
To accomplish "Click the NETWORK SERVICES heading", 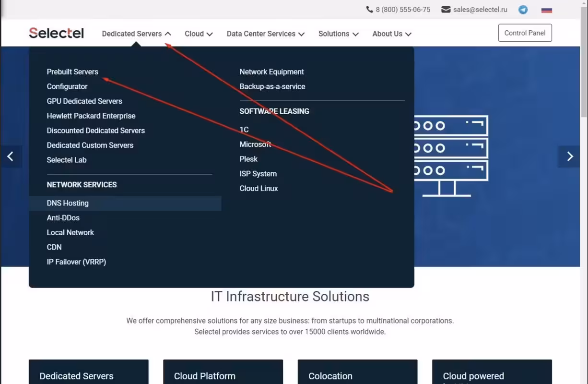I will click(x=82, y=185).
